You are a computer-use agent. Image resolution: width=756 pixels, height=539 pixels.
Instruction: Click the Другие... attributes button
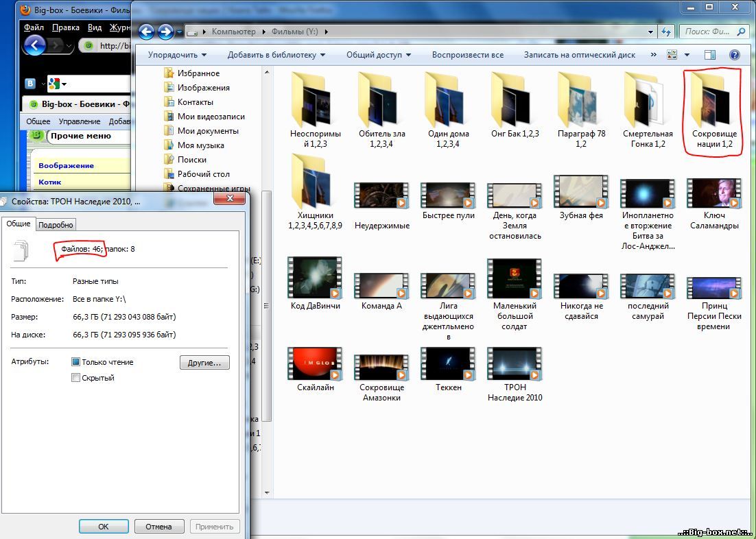click(x=204, y=363)
